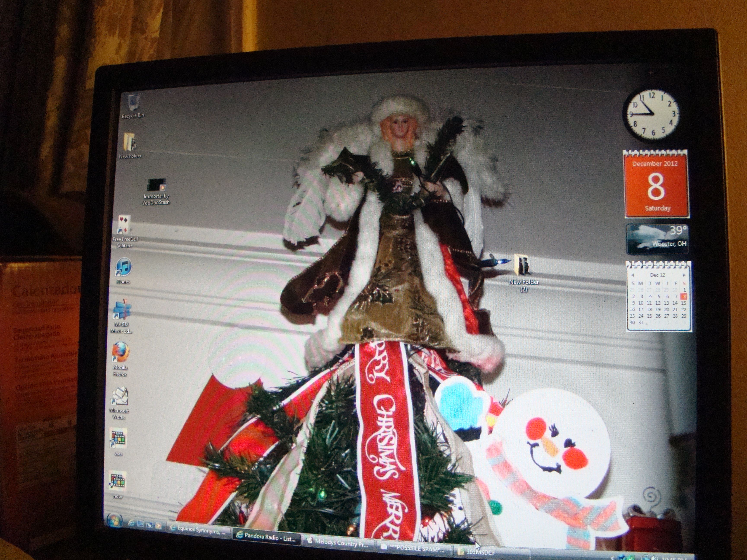The height and width of the screenshot is (560, 747).
Task: Select the Immortal by VooDooStash video file
Action: coord(156,192)
